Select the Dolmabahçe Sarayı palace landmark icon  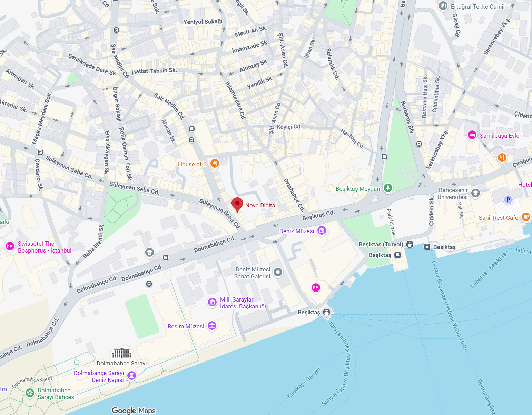122,353
